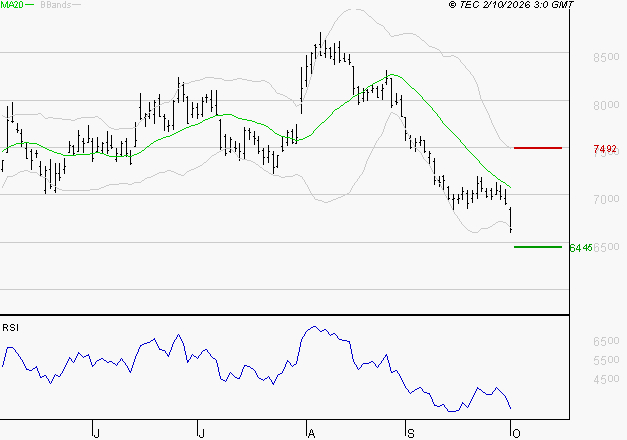Click the highest price bar above 8500

(x=320, y=43)
